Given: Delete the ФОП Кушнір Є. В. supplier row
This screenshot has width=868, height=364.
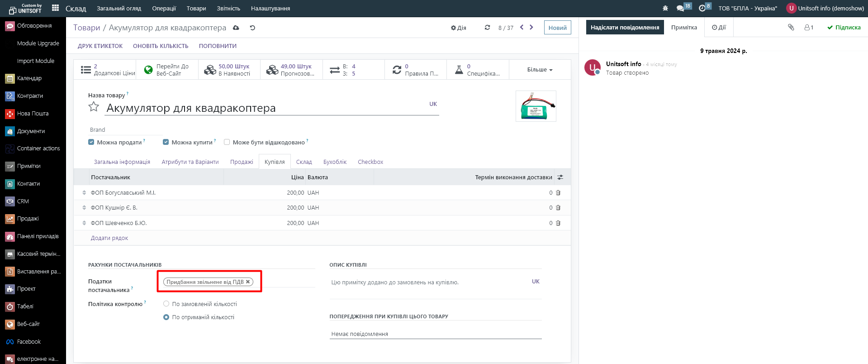Looking at the screenshot, I should (x=558, y=208).
